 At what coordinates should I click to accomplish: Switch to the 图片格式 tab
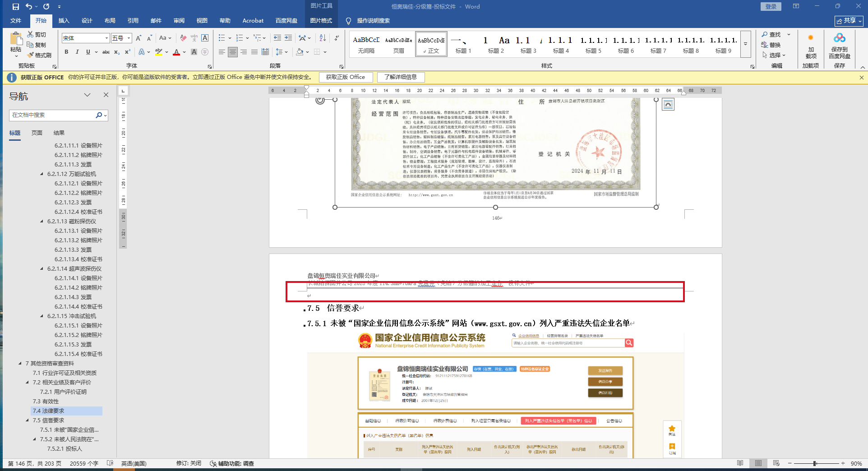click(321, 21)
